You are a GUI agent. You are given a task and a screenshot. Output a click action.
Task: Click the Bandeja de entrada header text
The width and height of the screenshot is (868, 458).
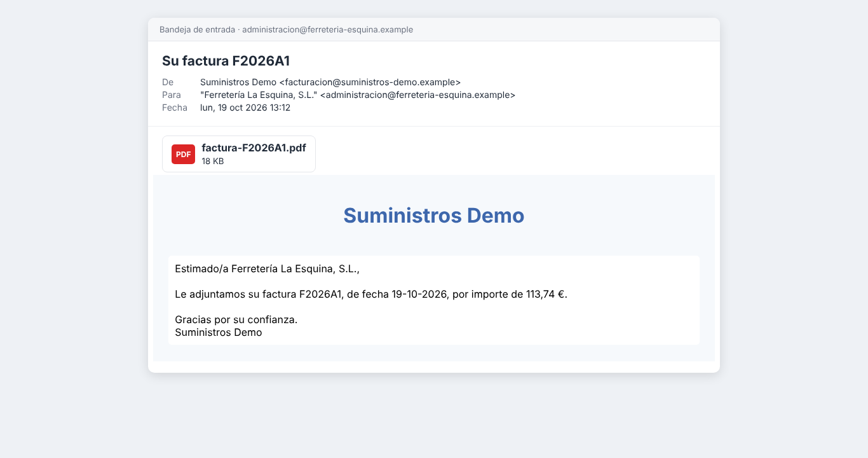[286, 30]
